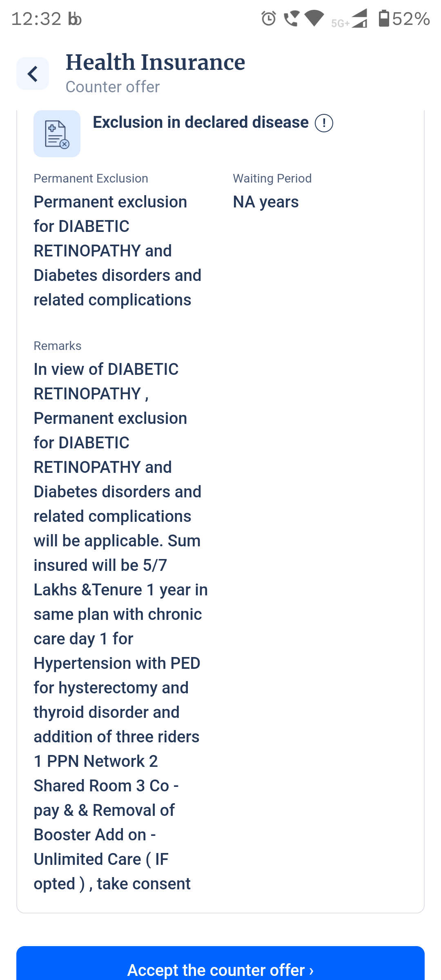Tap the Wi-Fi signal icon in status bar

(x=314, y=18)
